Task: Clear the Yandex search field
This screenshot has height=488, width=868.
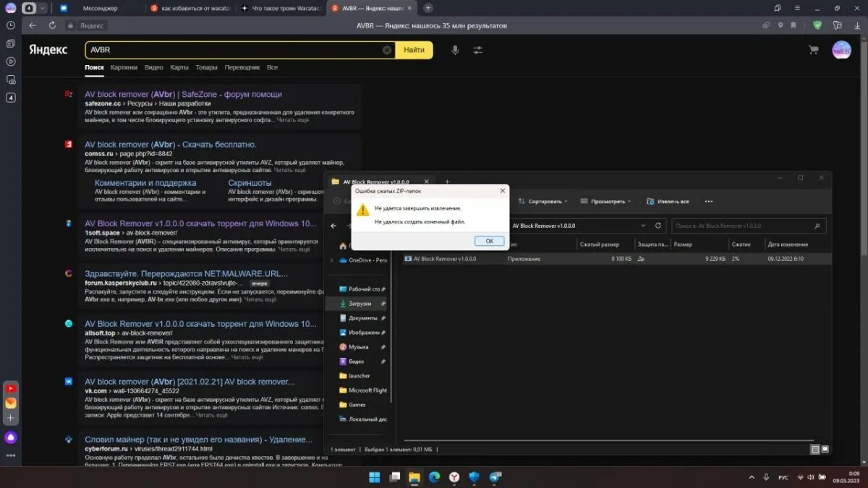Action: (387, 50)
